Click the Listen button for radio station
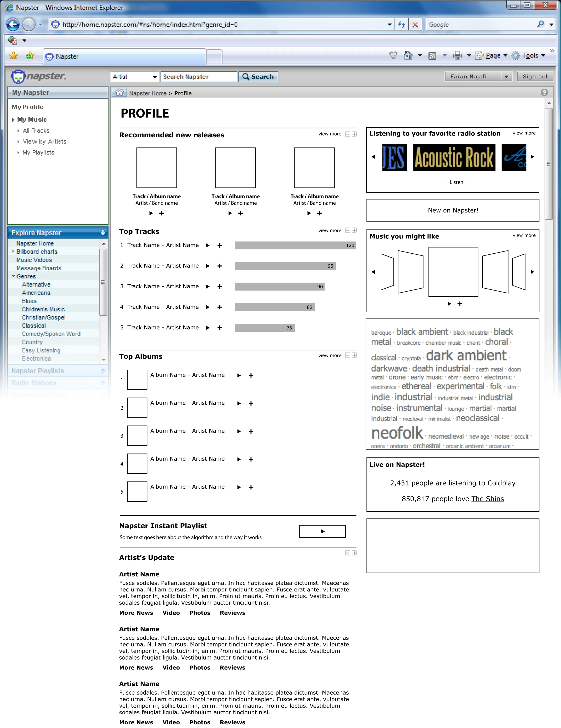This screenshot has height=728, width=561. pyautogui.click(x=456, y=182)
